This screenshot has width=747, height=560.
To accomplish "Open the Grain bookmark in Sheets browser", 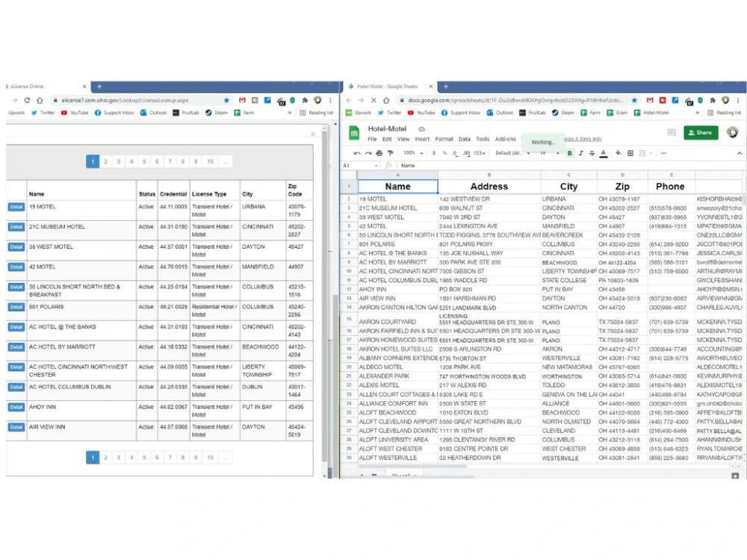I will [x=617, y=113].
